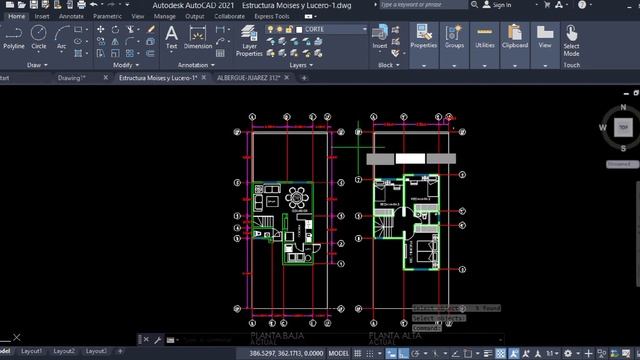
Task: Select the Stretch tool in Modify panel
Action: (x=100, y=53)
